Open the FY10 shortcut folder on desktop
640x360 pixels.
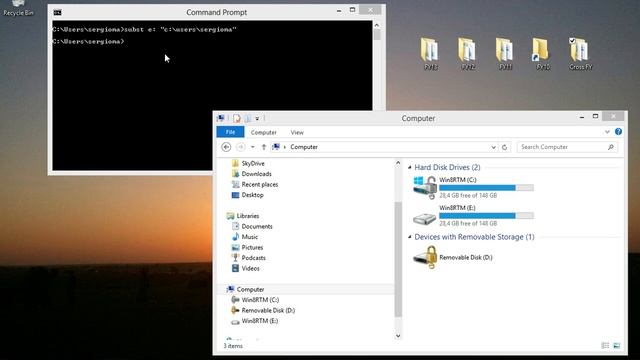[x=542, y=54]
